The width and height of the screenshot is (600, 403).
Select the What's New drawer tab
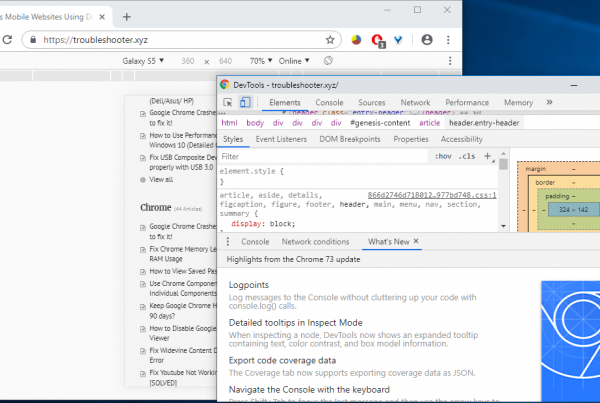(388, 242)
